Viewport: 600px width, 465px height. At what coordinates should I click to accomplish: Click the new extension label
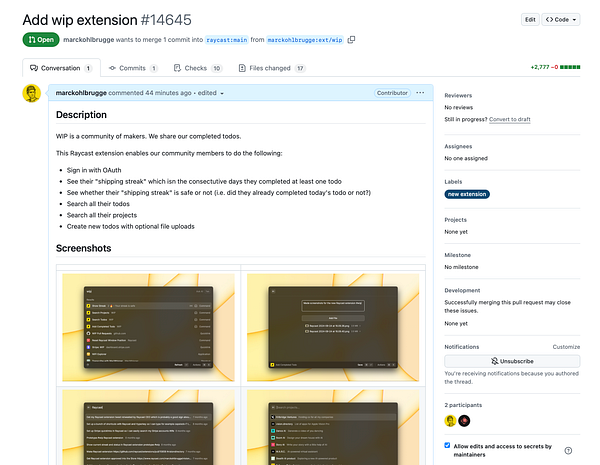[x=467, y=194]
